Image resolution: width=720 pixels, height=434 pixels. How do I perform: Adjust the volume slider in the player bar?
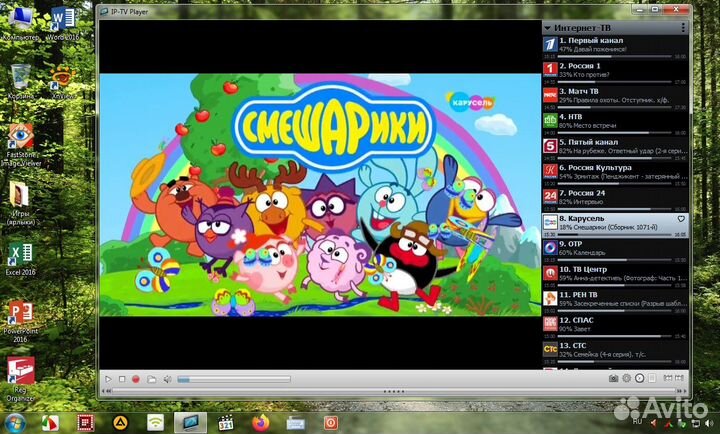tap(234, 379)
